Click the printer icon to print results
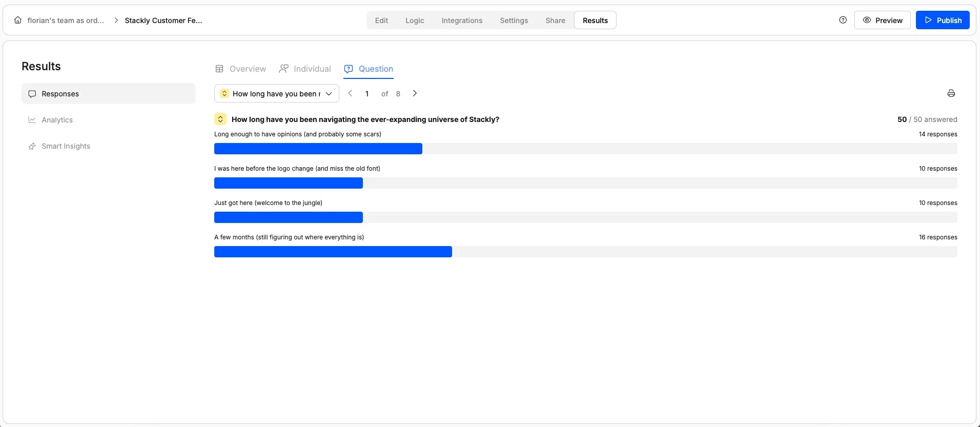 (x=951, y=93)
